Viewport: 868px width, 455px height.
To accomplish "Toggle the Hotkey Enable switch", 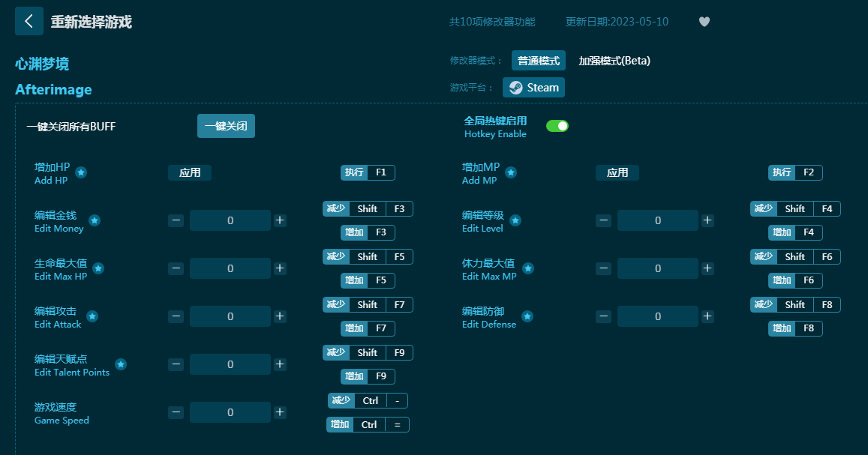I will [x=557, y=126].
